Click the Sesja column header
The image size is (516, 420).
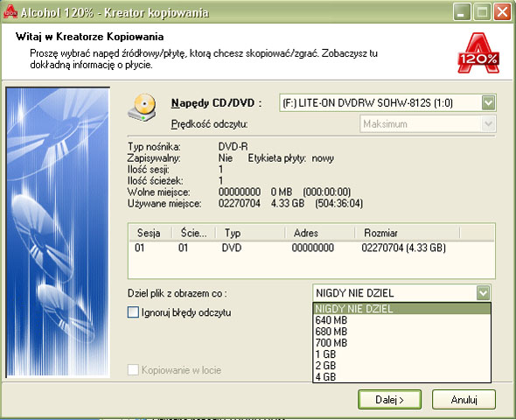(x=150, y=233)
